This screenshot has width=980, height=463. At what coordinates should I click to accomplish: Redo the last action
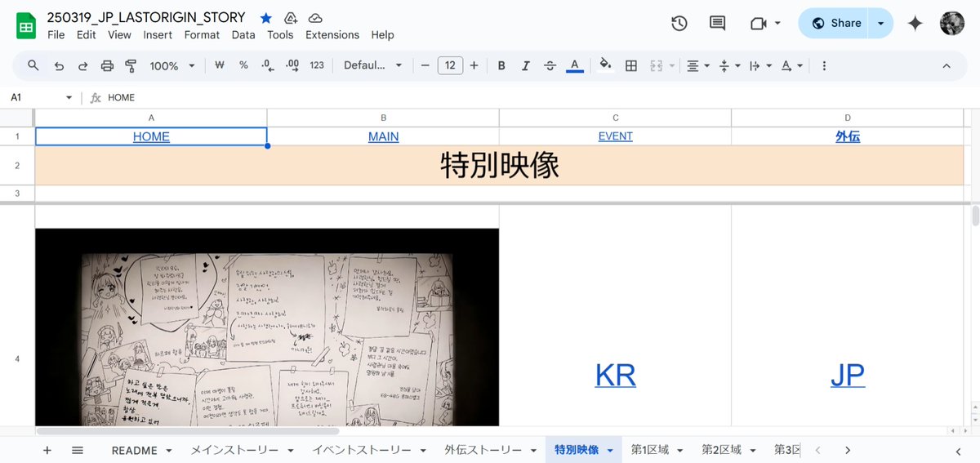point(82,65)
